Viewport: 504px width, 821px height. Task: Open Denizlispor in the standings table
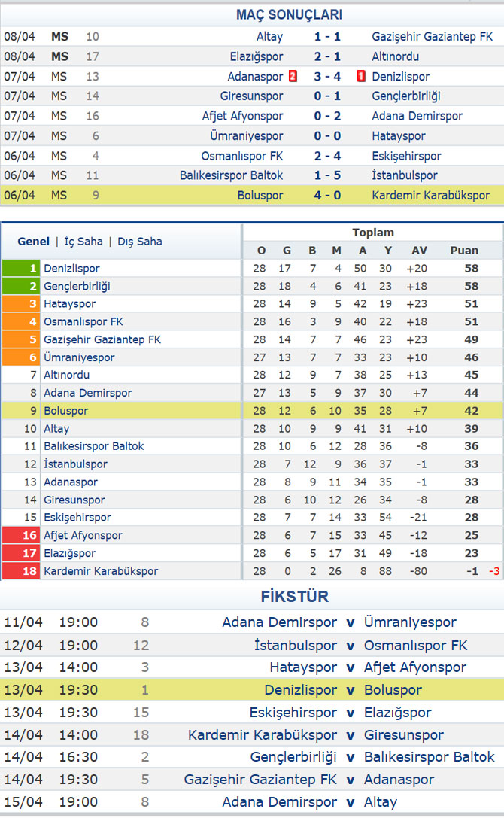(x=71, y=268)
